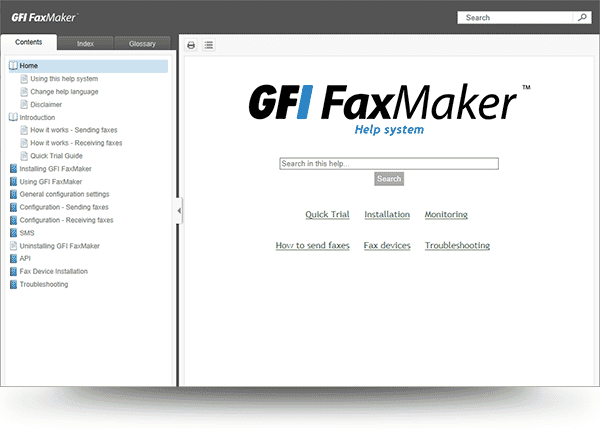Open the Disclaimer topic
Image resolution: width=600 pixels, height=430 pixels.
click(x=46, y=104)
